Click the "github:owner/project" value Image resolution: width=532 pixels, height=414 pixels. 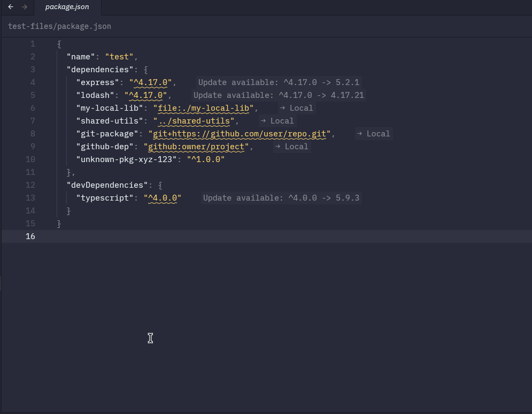pos(196,147)
